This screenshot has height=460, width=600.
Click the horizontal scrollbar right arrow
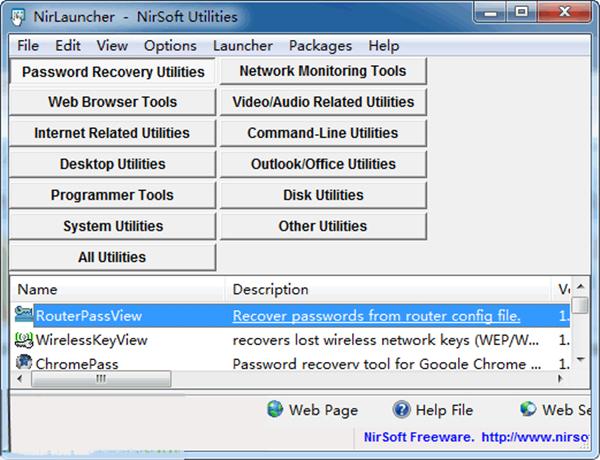click(560, 379)
